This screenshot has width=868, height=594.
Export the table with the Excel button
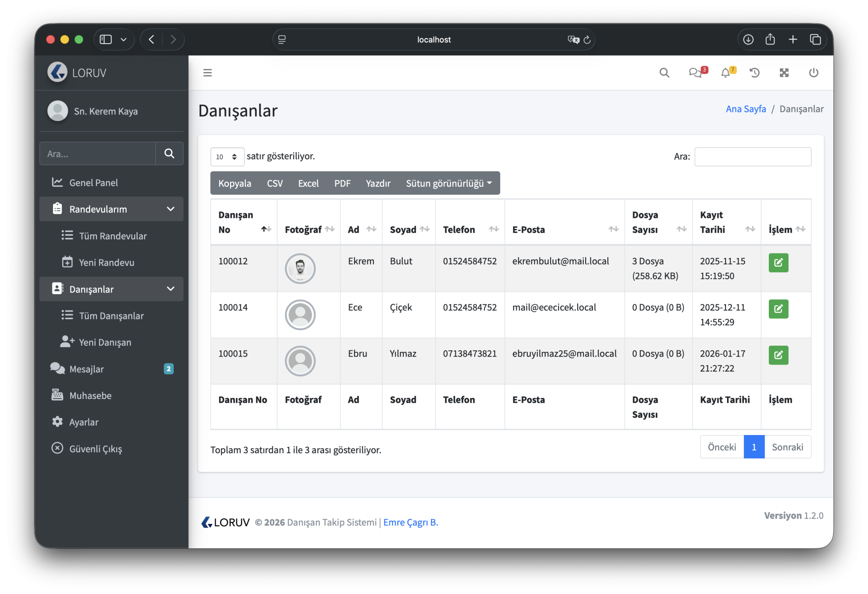point(308,183)
